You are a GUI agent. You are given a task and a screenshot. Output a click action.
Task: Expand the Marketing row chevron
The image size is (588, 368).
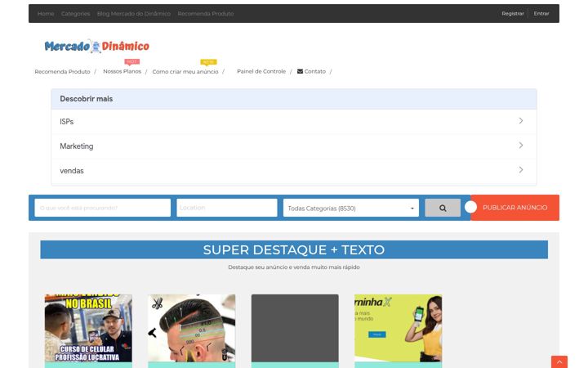tap(521, 146)
